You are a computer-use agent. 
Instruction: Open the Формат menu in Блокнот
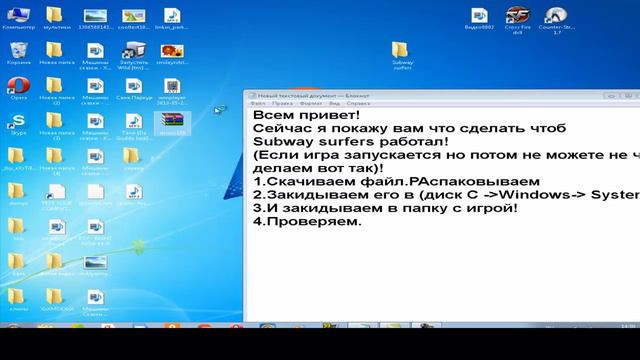[x=311, y=104]
